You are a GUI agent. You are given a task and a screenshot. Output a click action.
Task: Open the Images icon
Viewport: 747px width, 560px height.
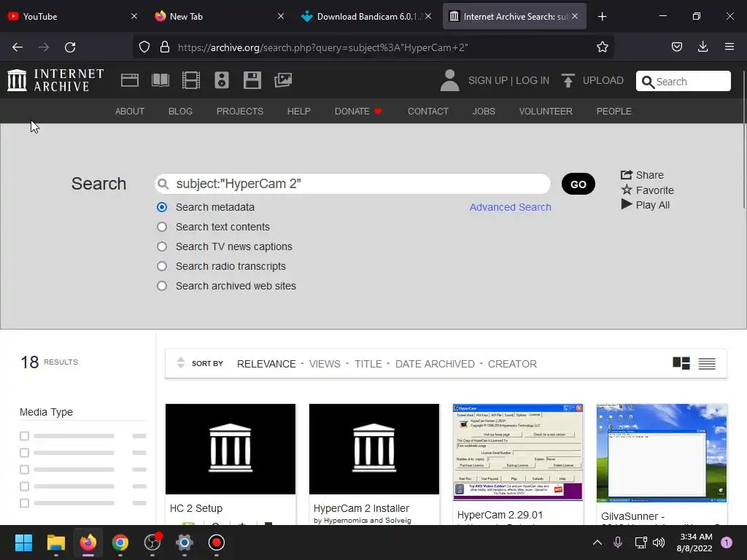[283, 80]
